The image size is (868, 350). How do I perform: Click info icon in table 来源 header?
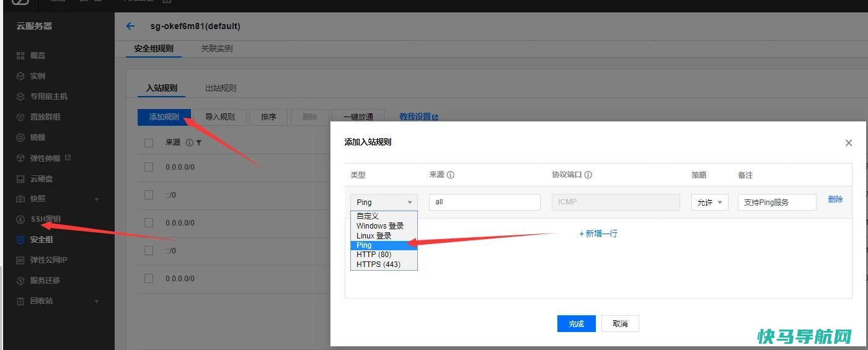[189, 143]
